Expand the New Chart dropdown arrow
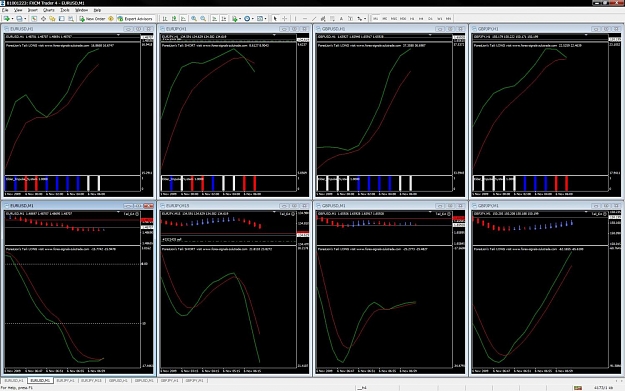The image size is (625, 391). pyautogui.click(x=12, y=18)
